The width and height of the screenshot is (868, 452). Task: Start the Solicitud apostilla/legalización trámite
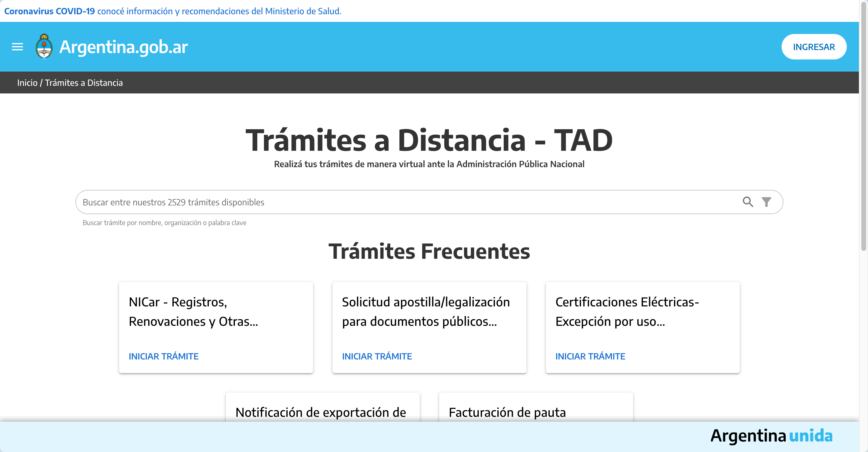coord(377,356)
